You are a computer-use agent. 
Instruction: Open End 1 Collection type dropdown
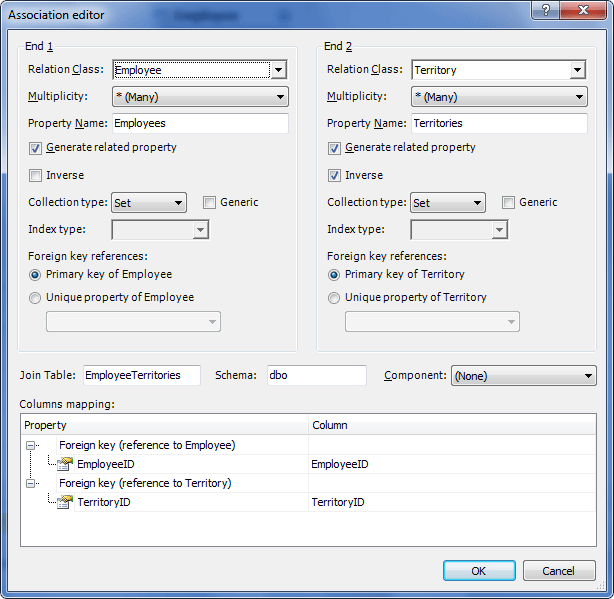149,203
